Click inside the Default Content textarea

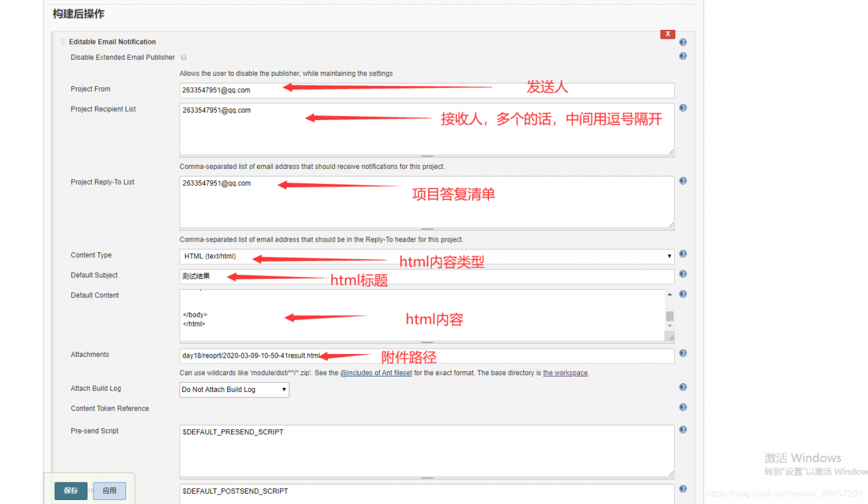point(421,315)
